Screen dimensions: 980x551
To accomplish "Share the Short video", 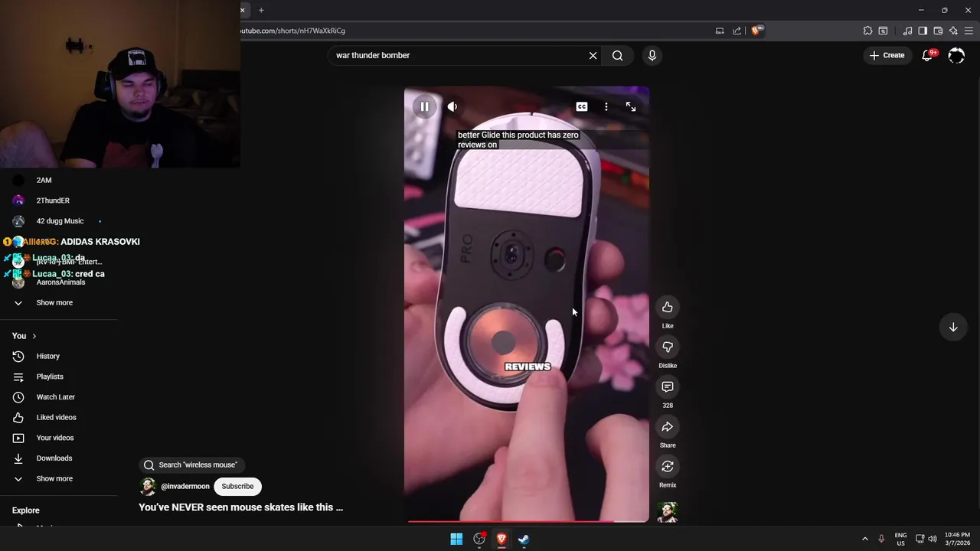I will pos(668,427).
